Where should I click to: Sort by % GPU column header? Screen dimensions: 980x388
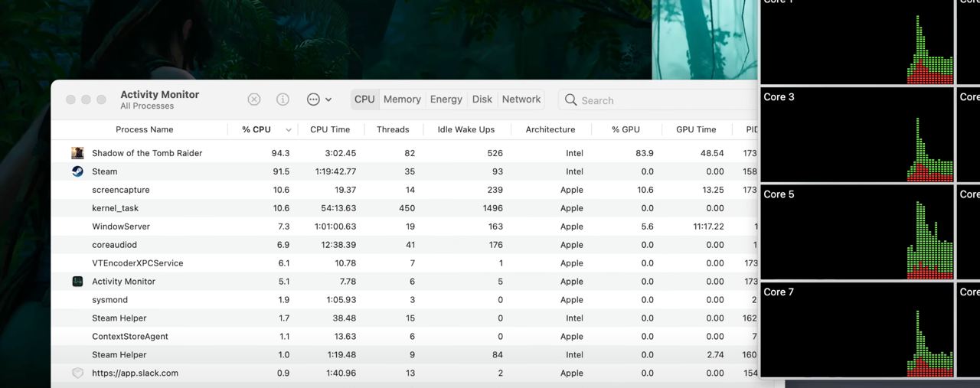click(x=626, y=129)
